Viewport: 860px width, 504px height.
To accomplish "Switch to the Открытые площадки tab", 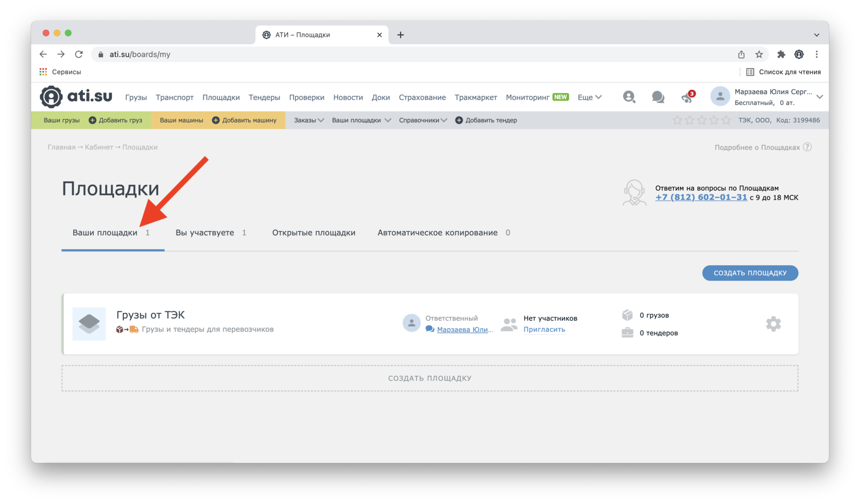I will click(314, 233).
